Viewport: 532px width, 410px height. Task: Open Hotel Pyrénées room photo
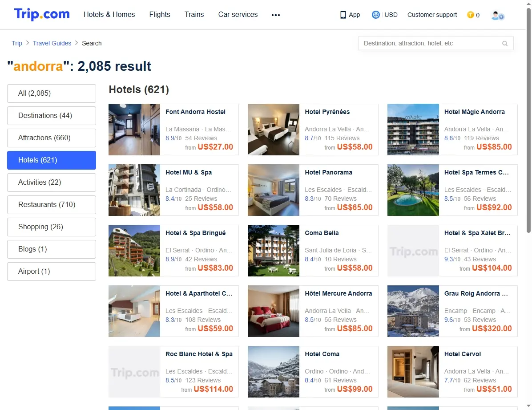274,130
